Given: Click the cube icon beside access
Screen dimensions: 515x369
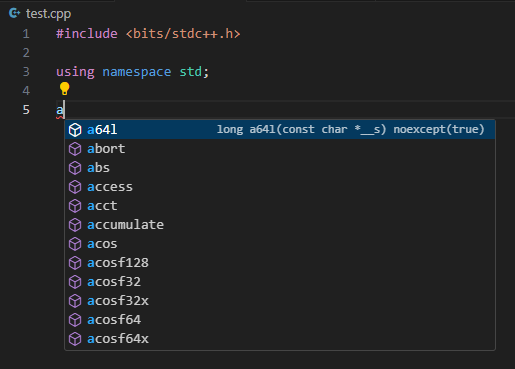Looking at the screenshot, I should coord(75,187).
